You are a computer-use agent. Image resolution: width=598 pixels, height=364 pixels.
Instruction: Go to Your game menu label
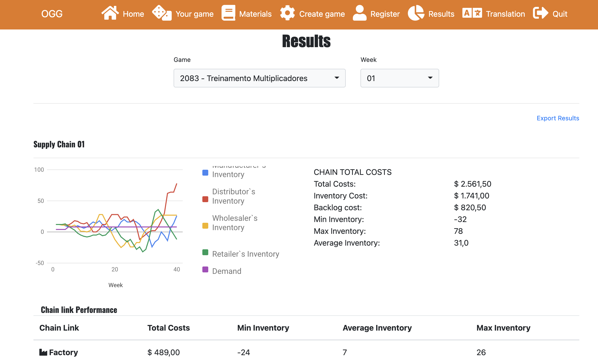tap(194, 14)
